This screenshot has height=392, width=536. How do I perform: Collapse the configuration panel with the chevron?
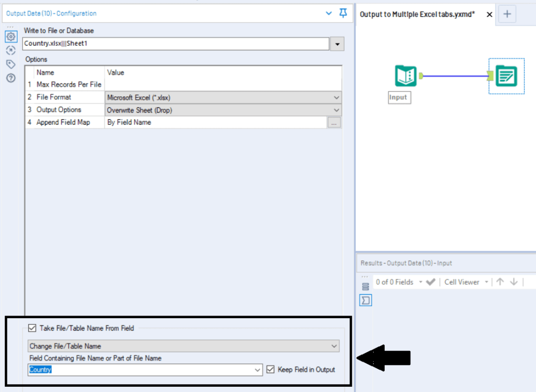coord(328,14)
